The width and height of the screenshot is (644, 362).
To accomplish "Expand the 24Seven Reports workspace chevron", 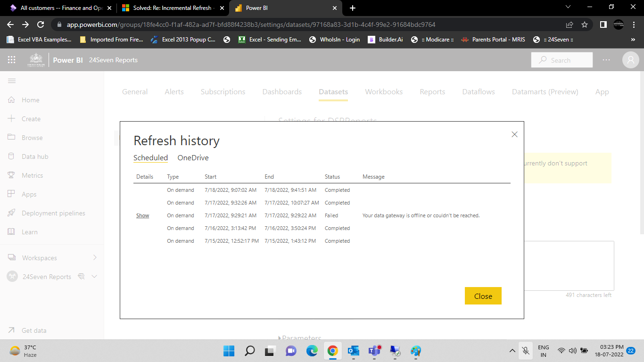I will 94,277.
